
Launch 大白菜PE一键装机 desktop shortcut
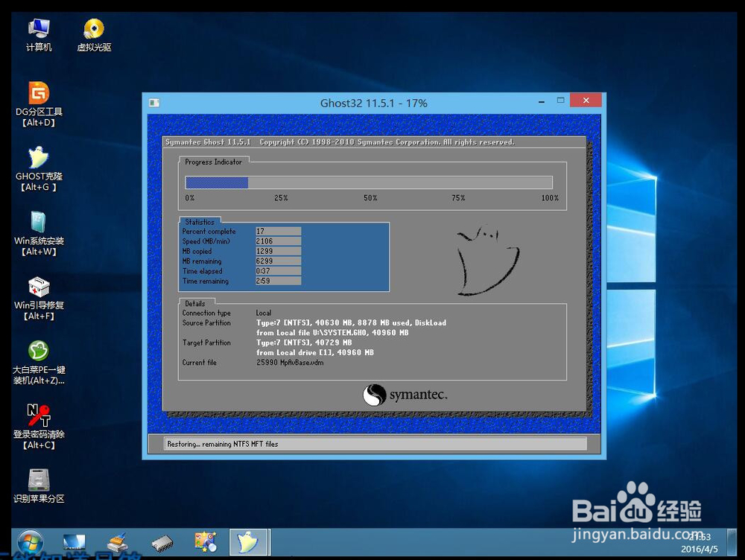click(39, 363)
